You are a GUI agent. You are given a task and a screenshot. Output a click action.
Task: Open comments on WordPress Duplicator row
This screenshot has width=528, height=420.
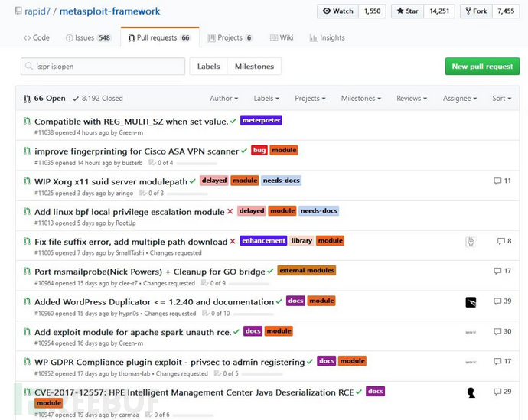[x=502, y=301]
